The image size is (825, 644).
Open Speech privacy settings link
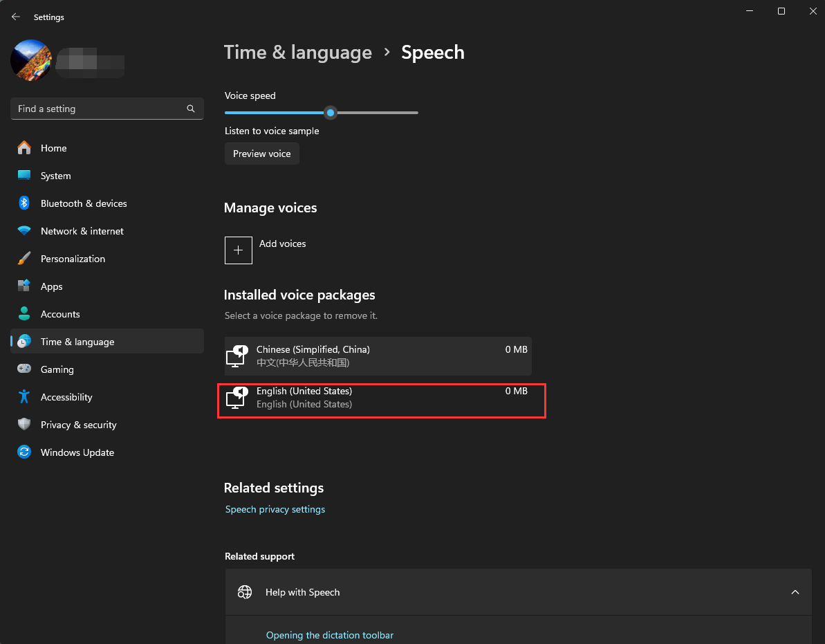click(x=275, y=509)
